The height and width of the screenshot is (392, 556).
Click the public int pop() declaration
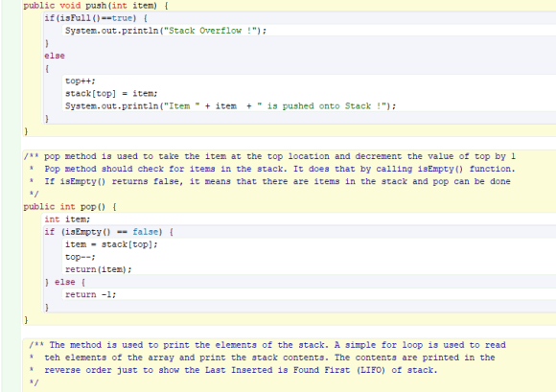pos(70,207)
